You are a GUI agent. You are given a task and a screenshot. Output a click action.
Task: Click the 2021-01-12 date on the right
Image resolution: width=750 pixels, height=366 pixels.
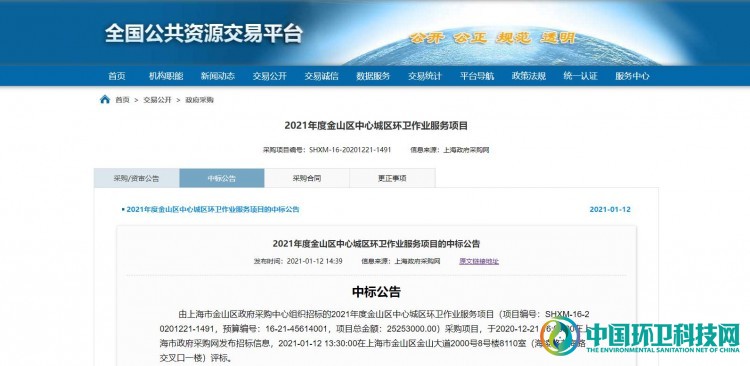(610, 210)
